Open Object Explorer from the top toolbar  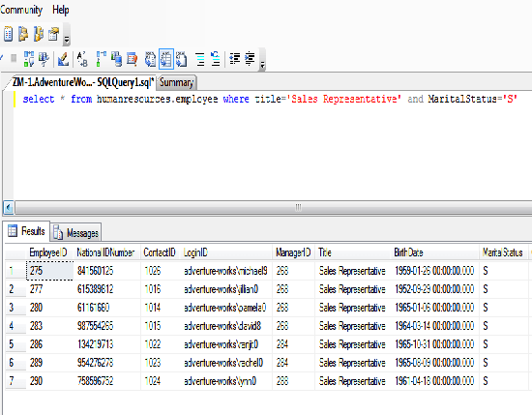pyautogui.click(x=23, y=34)
